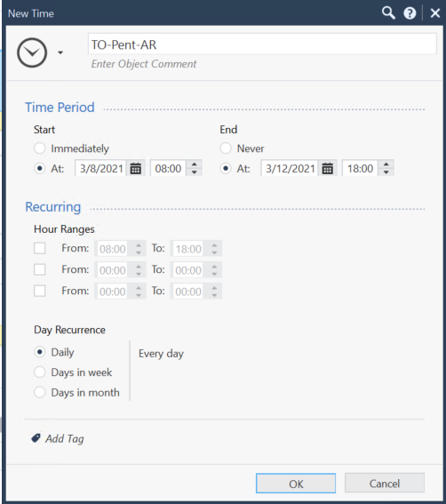The width and height of the screenshot is (446, 504).
Task: Confirm with the OK button
Action: (x=296, y=484)
